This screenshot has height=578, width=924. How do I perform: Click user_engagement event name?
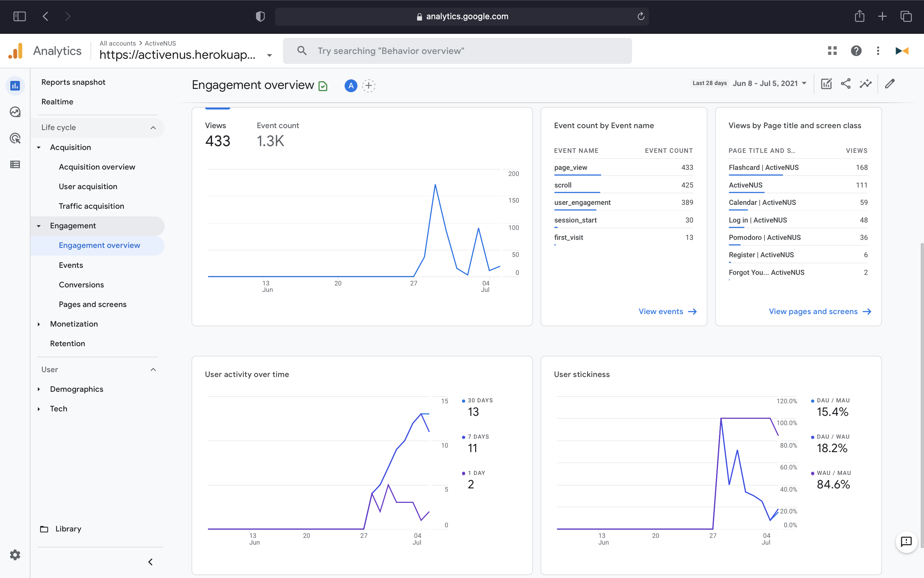[x=582, y=202]
